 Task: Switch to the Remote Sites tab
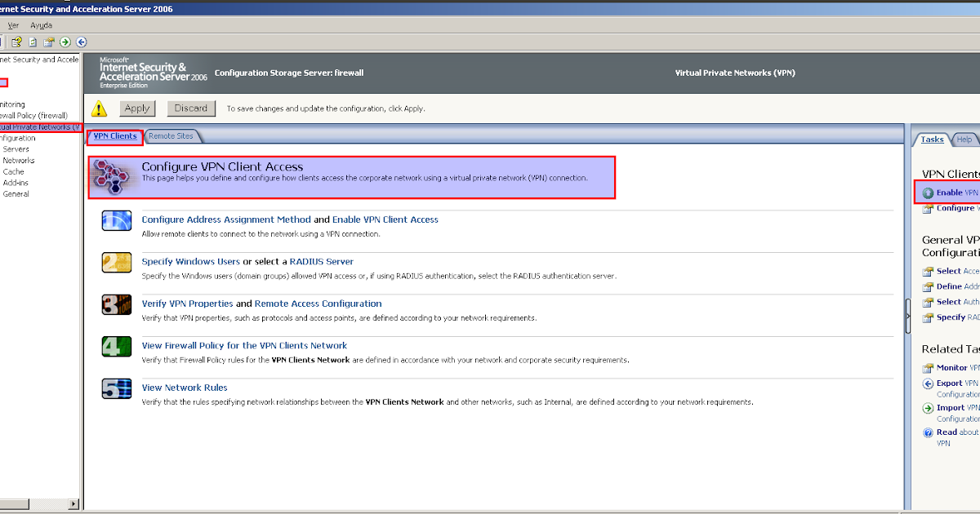point(171,136)
